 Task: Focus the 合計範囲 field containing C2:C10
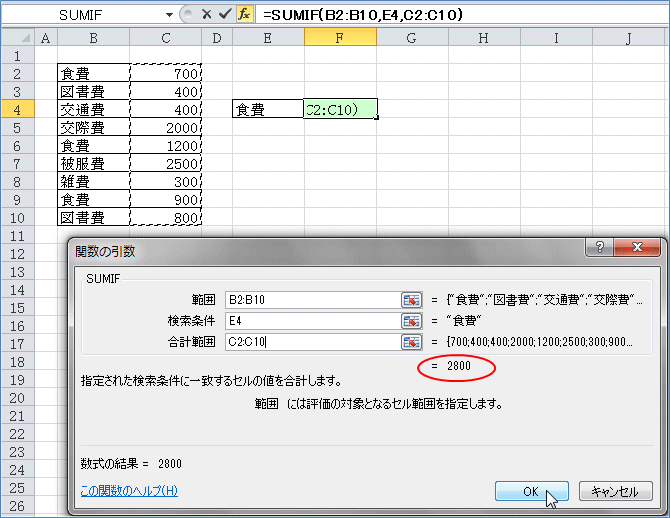[x=313, y=342]
